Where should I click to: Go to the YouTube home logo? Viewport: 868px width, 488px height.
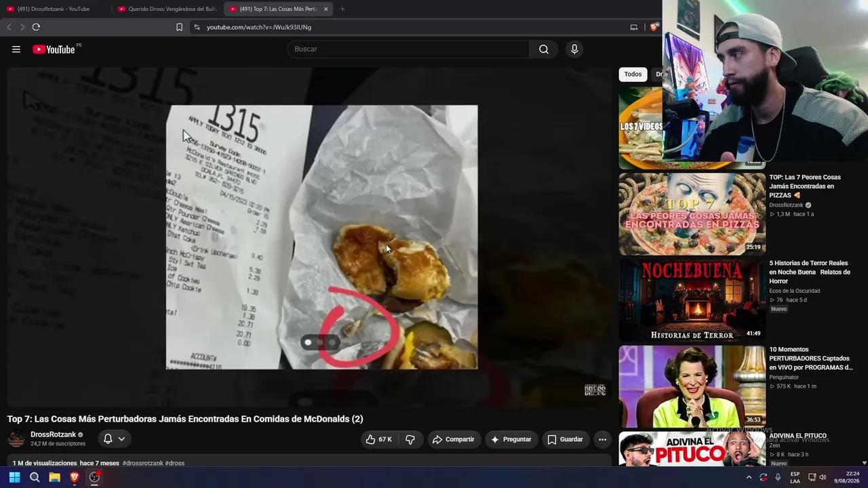[54, 49]
